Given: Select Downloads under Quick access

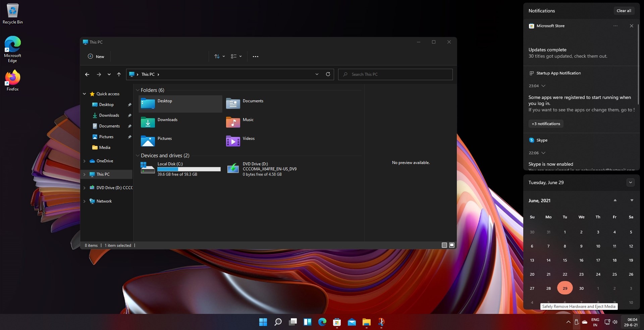Looking at the screenshot, I should point(109,115).
